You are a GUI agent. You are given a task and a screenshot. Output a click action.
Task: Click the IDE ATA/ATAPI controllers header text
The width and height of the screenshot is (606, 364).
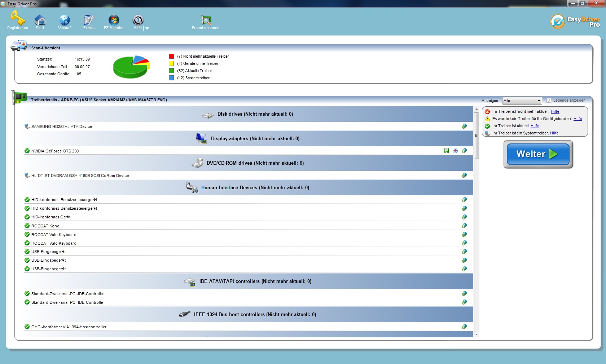(255, 281)
